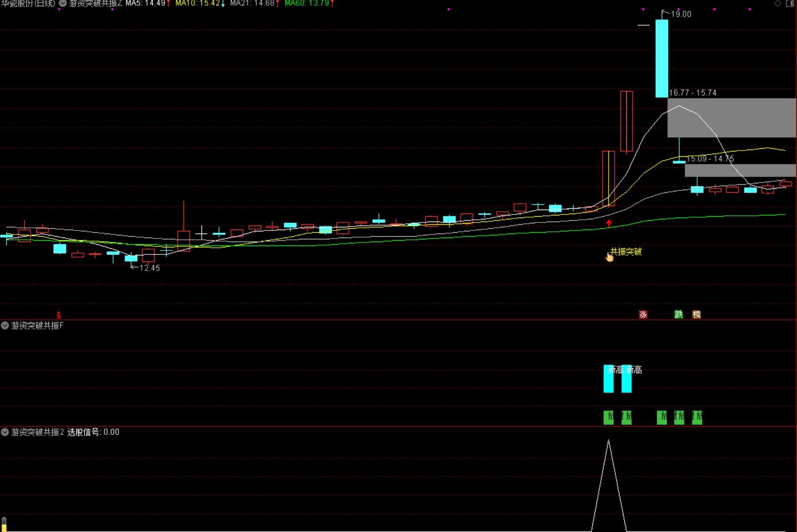Click the green 跌 event marker

(x=678, y=314)
